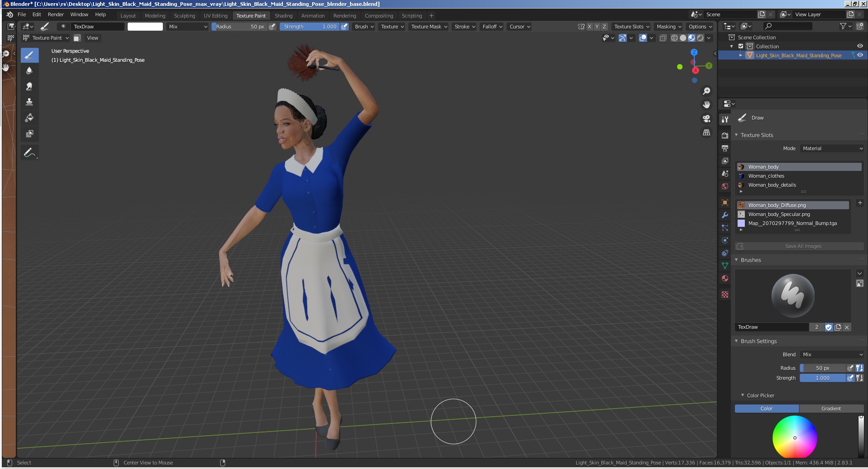Screen dimensions: 868x469
Task: Switch to the Shading workspace tab
Action: pyautogui.click(x=284, y=16)
